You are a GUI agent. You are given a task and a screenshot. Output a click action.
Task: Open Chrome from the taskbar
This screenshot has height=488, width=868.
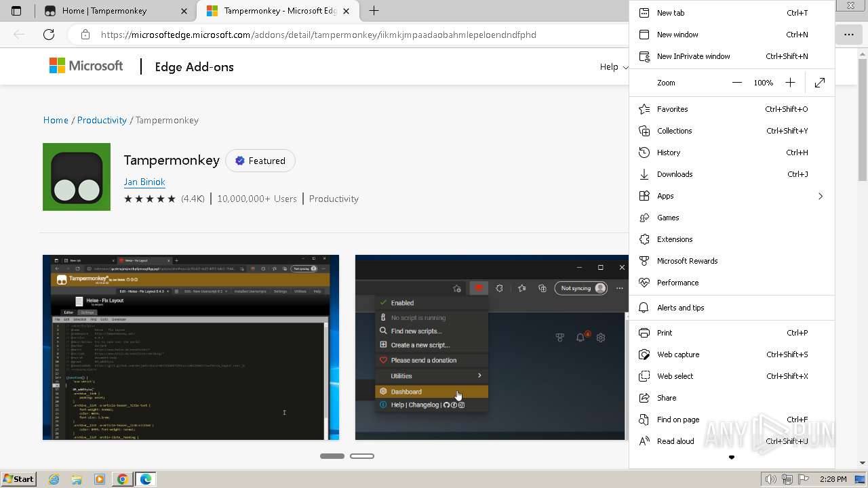click(x=122, y=479)
